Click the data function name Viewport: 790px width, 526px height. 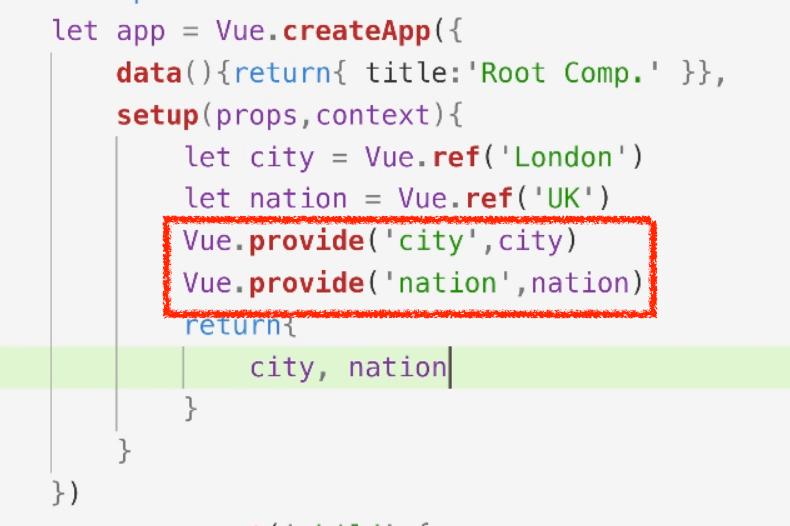(149, 73)
